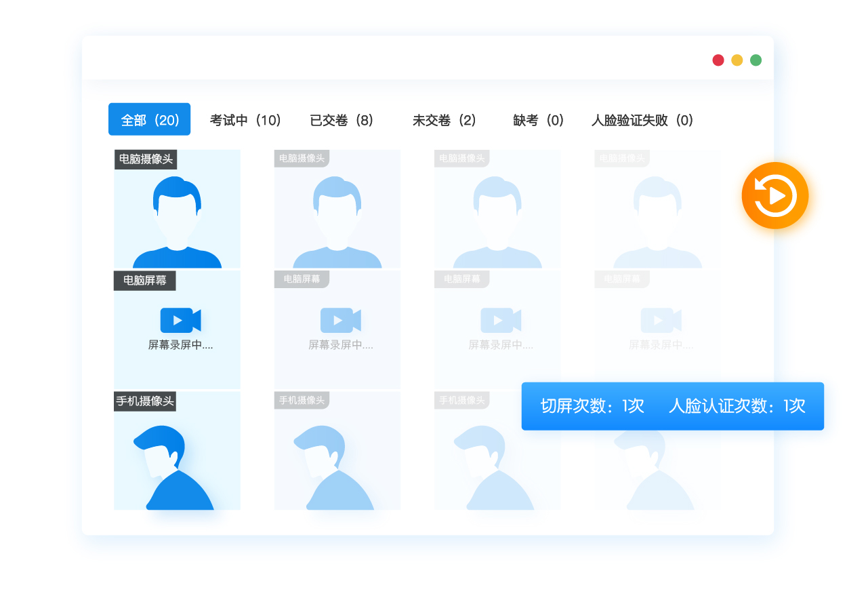Click the green dot in window header
Viewport: 868px width, 602px height.
tap(756, 60)
